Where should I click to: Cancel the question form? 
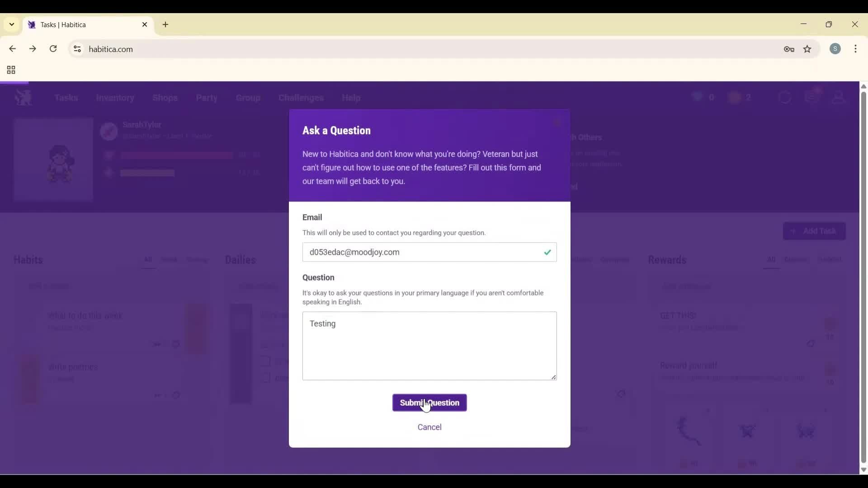(429, 427)
